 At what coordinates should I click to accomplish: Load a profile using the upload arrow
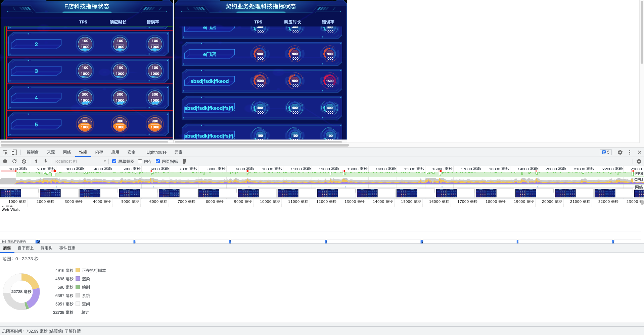pos(36,161)
